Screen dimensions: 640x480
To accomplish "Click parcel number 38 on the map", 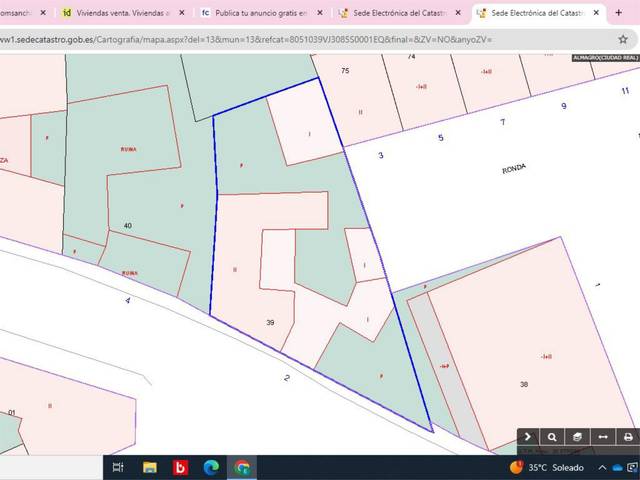I will tap(524, 384).
